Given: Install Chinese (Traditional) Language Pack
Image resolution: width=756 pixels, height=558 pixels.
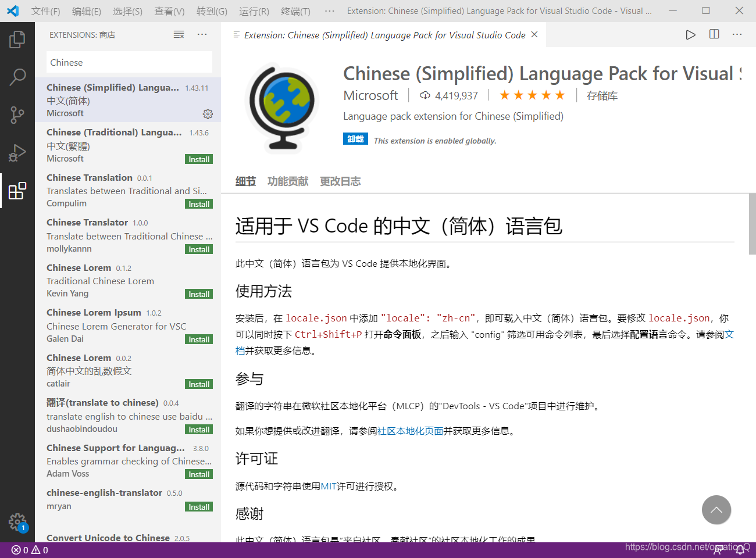Looking at the screenshot, I should click(x=199, y=159).
